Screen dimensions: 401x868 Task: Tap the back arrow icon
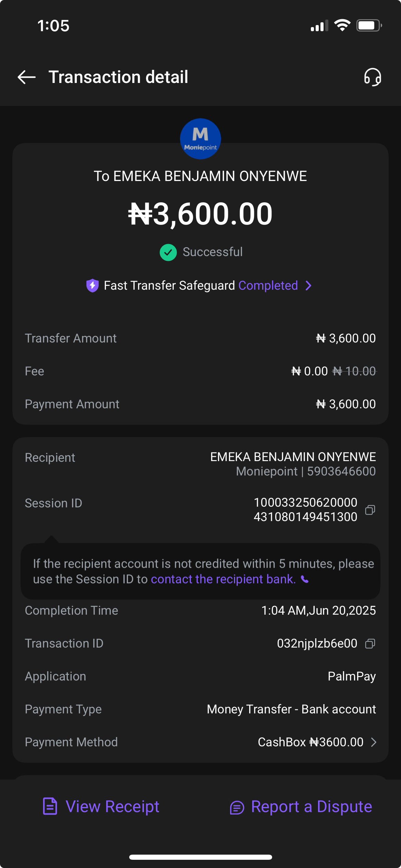click(27, 77)
